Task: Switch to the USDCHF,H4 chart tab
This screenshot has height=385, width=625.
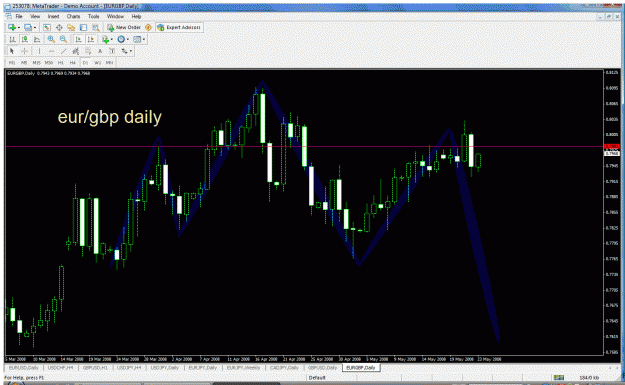Action: pos(61,367)
